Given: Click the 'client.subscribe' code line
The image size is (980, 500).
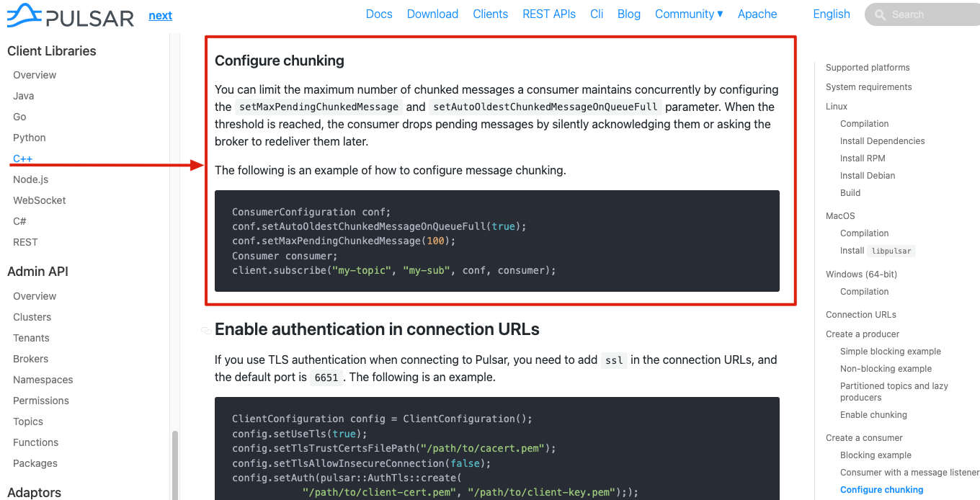Looking at the screenshot, I should [394, 270].
